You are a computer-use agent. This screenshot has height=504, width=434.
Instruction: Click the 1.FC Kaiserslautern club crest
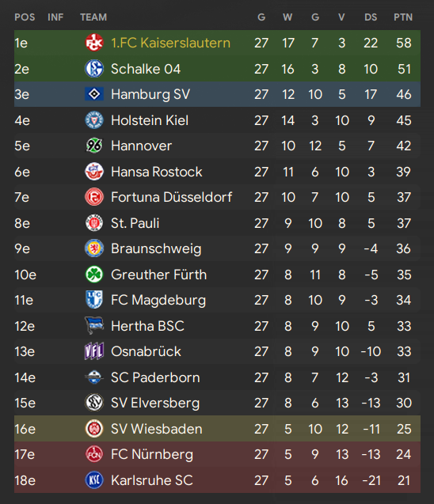click(94, 43)
